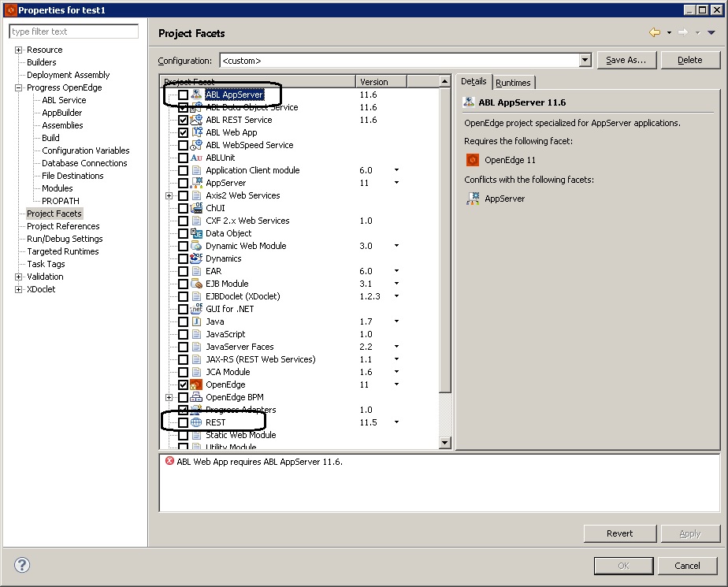This screenshot has height=587, width=728.
Task: Enable the ABL AppServer checkbox
Action: click(x=184, y=95)
